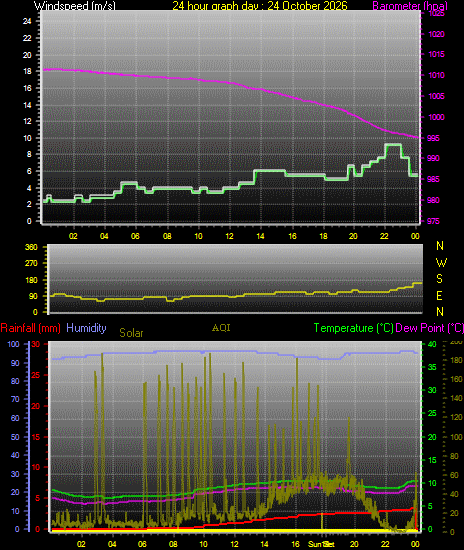464x550 pixels.
Task: Click the 100 humidity scale value
Action: [x=13, y=344]
